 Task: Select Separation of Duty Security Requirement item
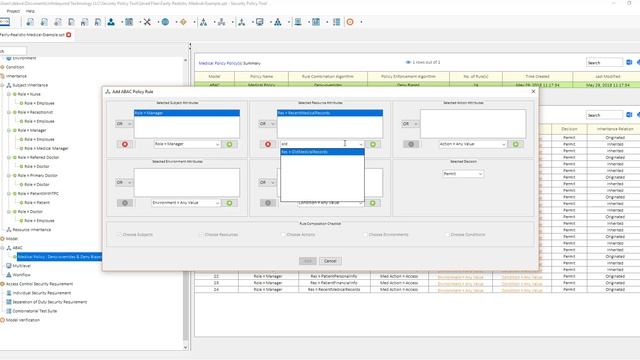(50, 302)
